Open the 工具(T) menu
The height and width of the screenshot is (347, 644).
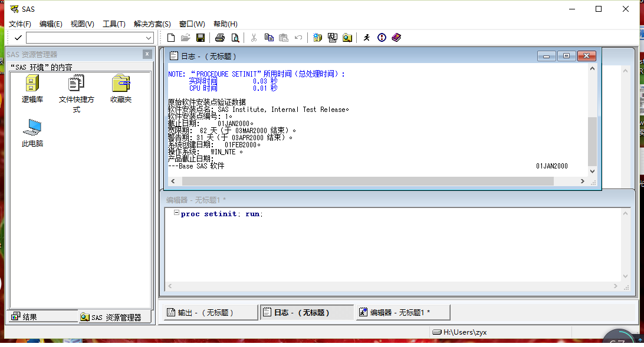pos(114,24)
